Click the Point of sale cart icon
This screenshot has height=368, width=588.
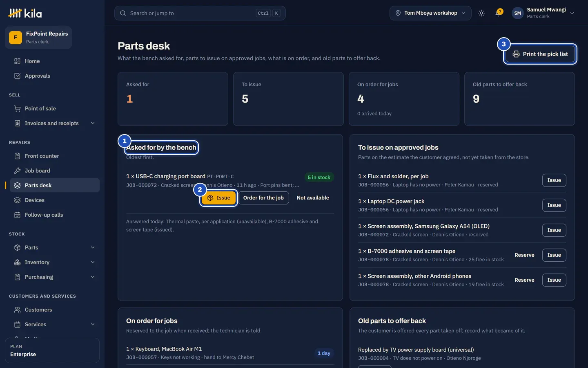[x=17, y=108]
